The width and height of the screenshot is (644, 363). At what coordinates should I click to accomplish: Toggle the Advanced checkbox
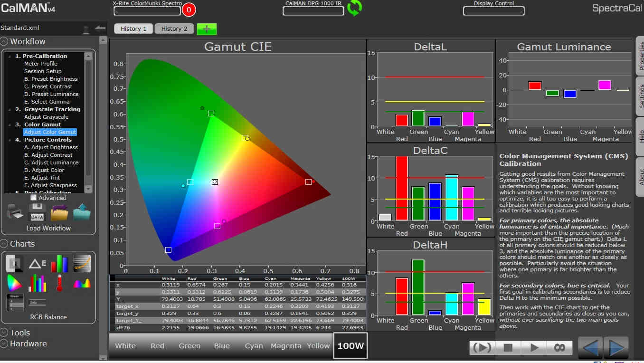33,198
